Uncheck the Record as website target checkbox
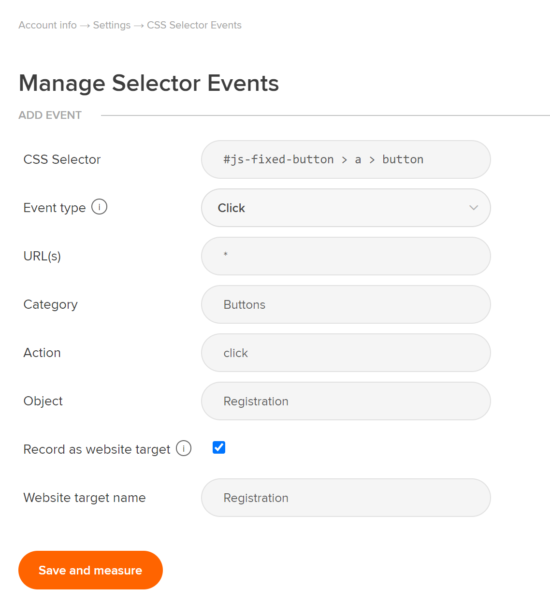This screenshot has width=550, height=602. pyautogui.click(x=219, y=448)
